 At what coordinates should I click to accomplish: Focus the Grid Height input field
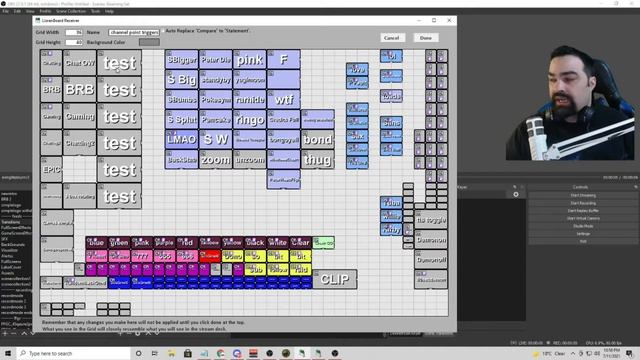pyautogui.click(x=74, y=42)
